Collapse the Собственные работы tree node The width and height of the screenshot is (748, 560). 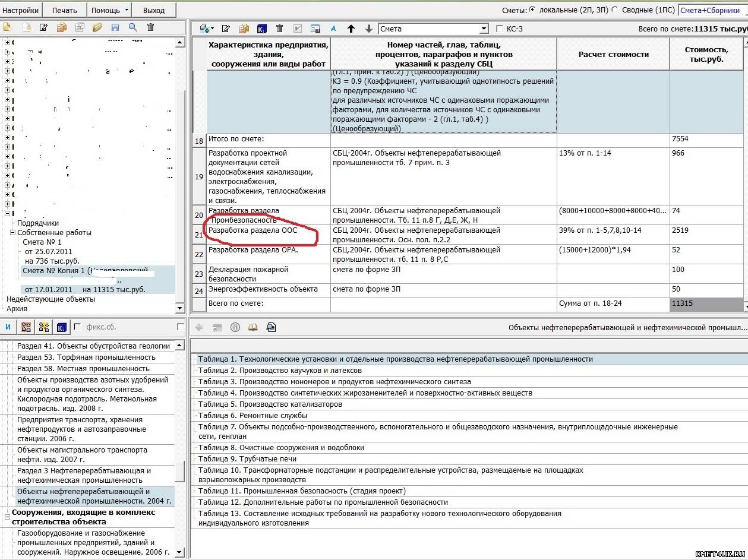pyautogui.click(x=12, y=233)
